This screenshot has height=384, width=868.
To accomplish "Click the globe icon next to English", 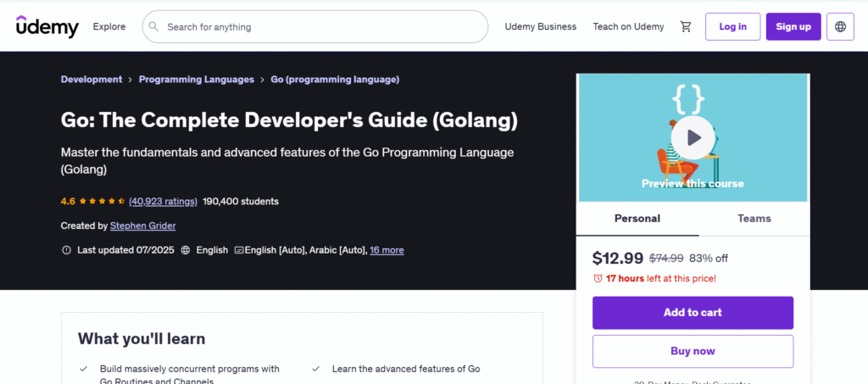I will [186, 250].
